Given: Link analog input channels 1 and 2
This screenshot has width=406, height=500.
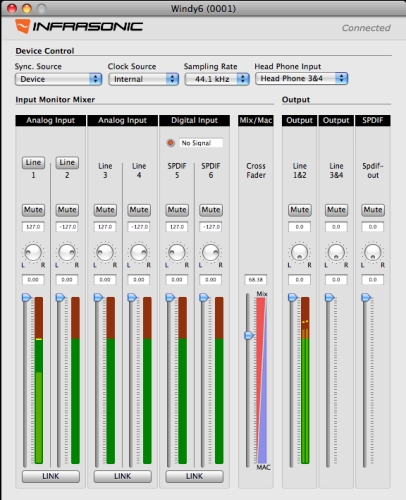Looking at the screenshot, I should pos(51,476).
